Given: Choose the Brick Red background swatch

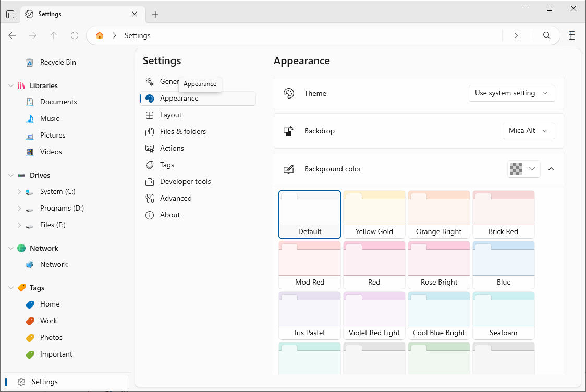Looking at the screenshot, I should click(504, 214).
